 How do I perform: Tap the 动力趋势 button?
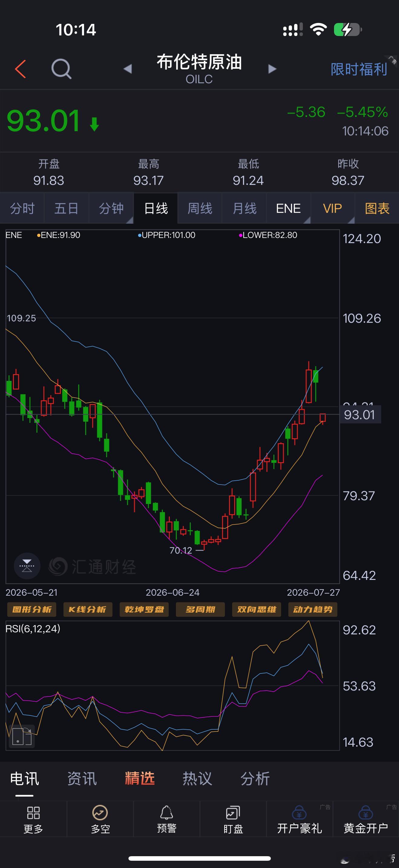[313, 609]
